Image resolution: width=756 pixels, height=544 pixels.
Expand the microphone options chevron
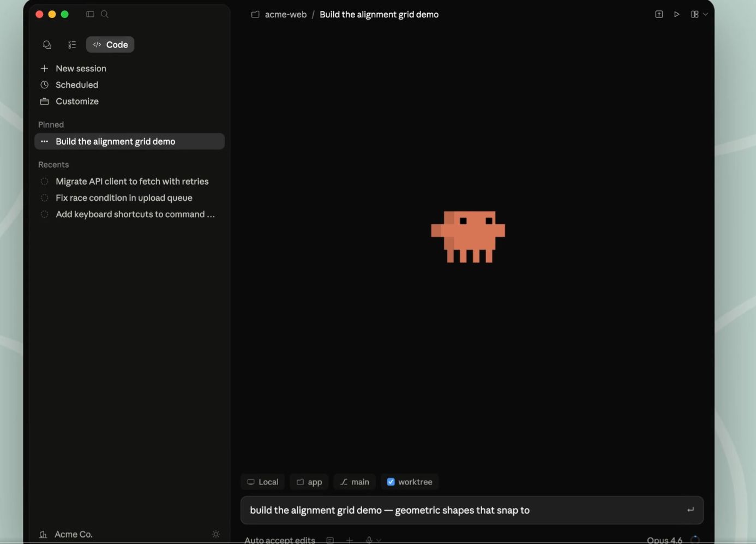point(379,540)
